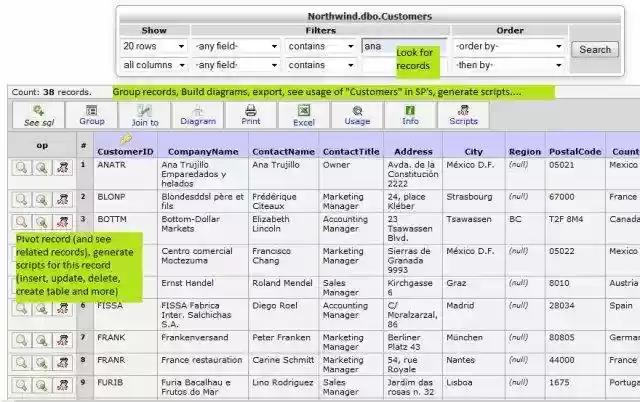
Task: Open the contains dropdown in the second filter row
Action: (321, 65)
